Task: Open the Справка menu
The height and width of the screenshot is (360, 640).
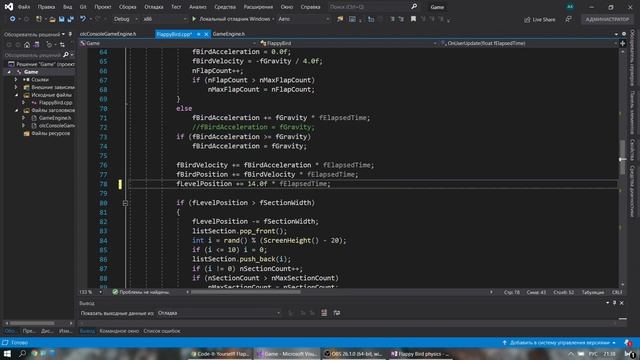Action: click(310, 7)
